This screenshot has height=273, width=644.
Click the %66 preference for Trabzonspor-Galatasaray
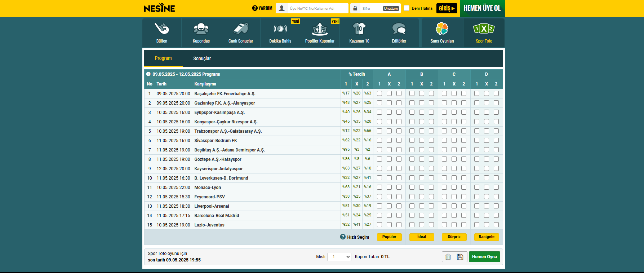[368, 131]
